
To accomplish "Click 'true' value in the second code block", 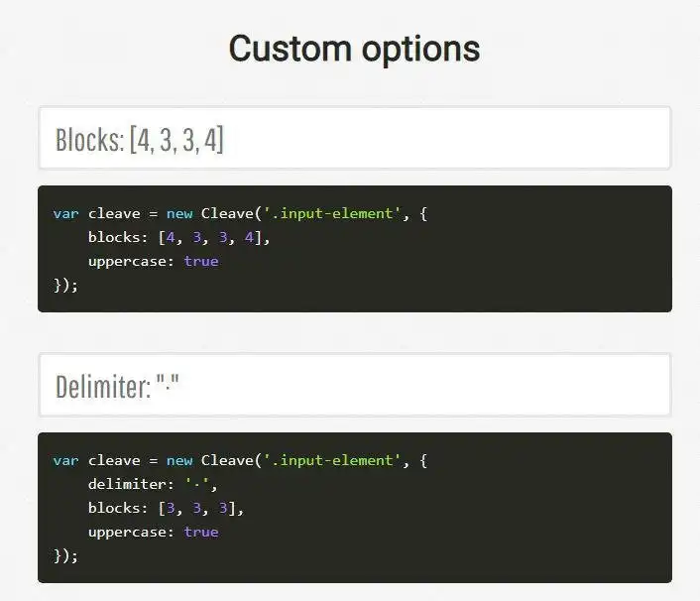I will coord(200,533).
